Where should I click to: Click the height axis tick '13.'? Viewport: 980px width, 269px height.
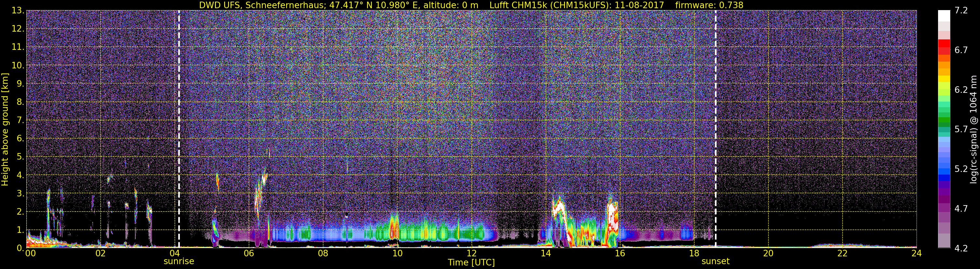point(18,11)
